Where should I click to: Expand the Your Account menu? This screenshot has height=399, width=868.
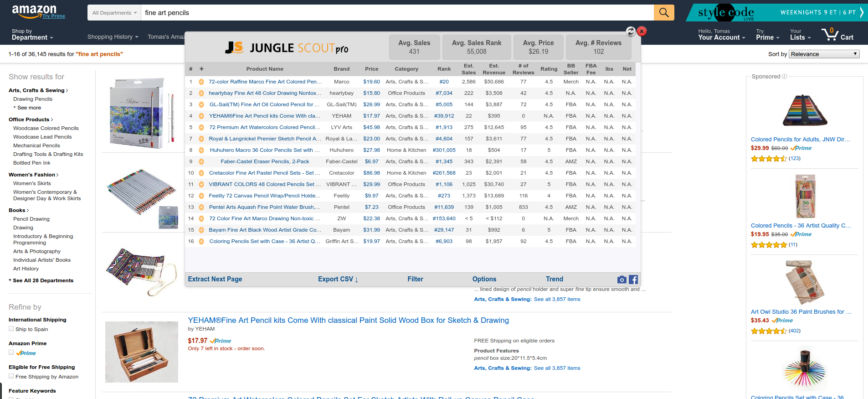[x=721, y=35]
